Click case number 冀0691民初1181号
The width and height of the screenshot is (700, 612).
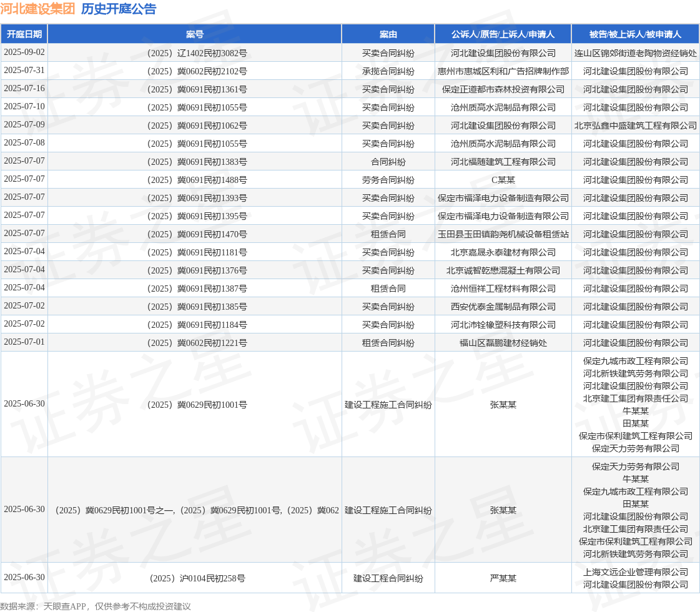[197, 252]
